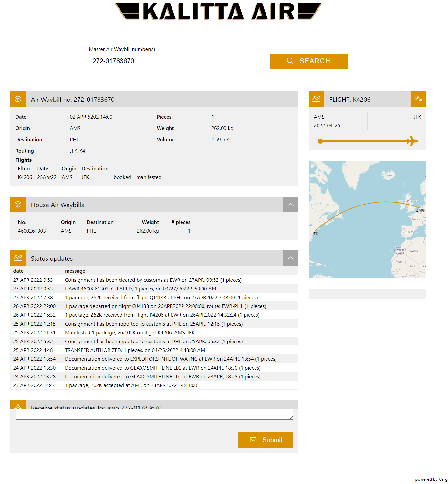
Task: Click the orange origin dot on flight progress bar
Action: (x=320, y=141)
